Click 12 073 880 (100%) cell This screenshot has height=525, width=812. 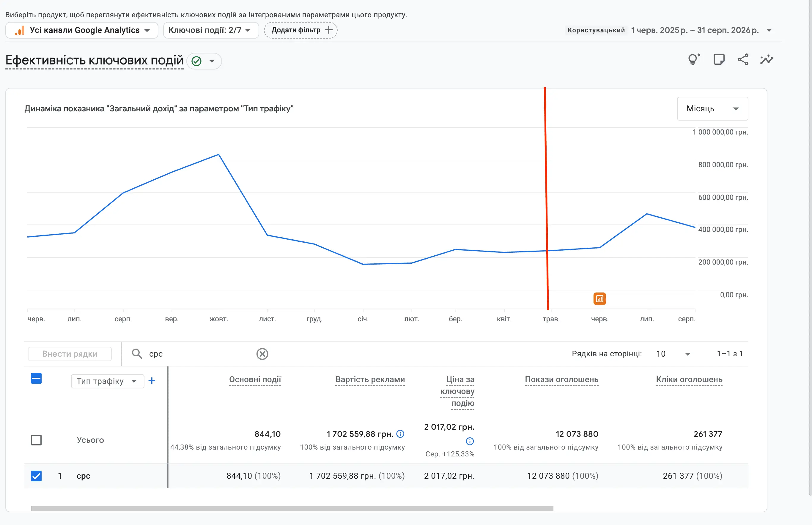click(563, 476)
